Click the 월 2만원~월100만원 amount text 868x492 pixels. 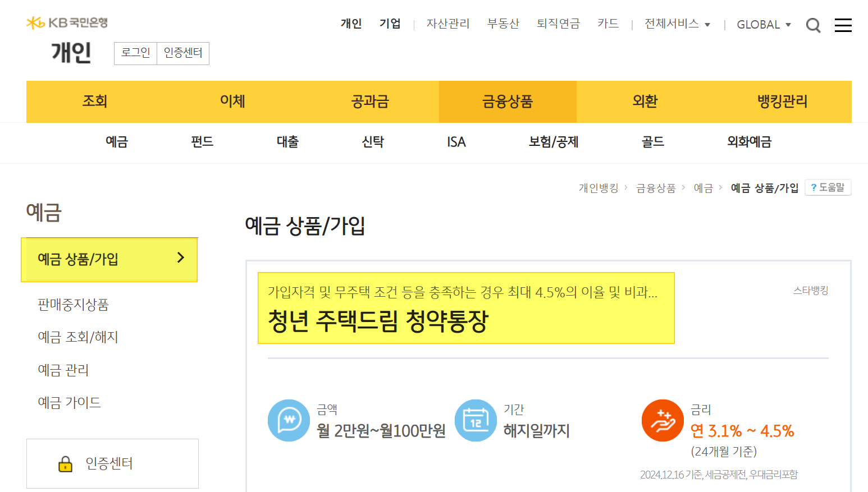pyautogui.click(x=381, y=431)
